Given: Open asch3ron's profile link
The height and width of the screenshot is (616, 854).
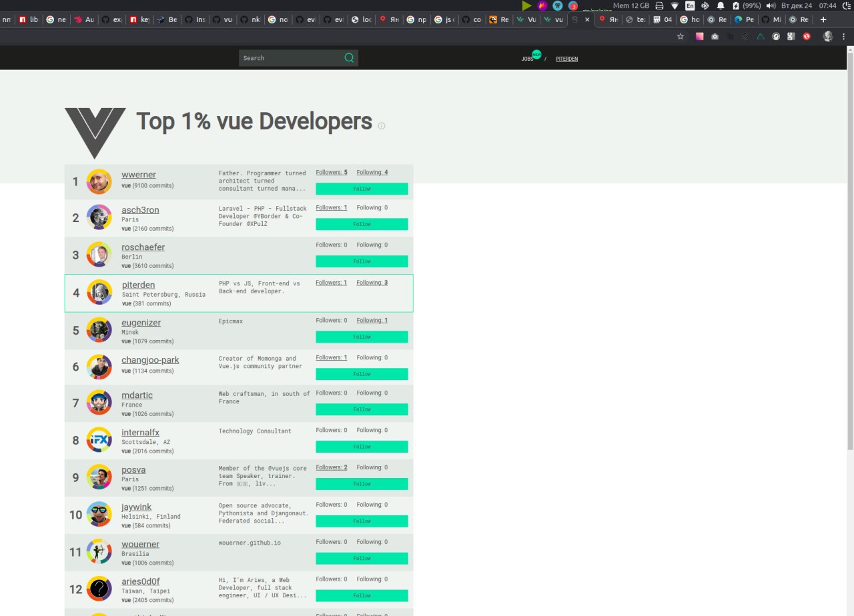Looking at the screenshot, I should pyautogui.click(x=140, y=210).
